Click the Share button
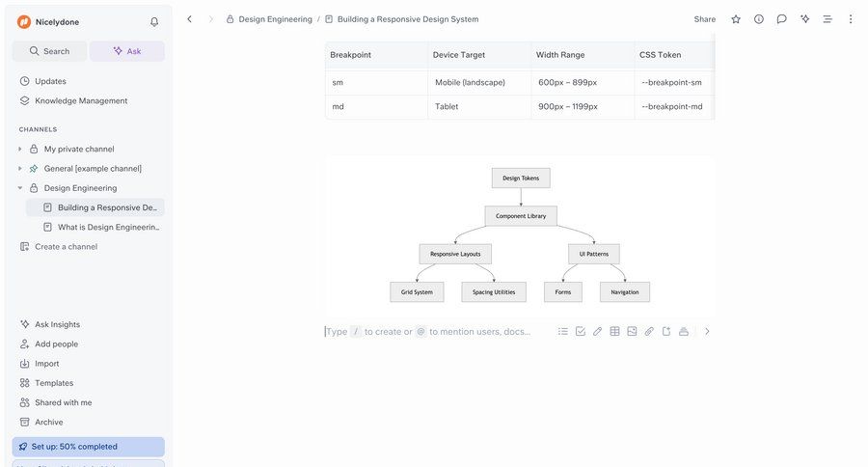Viewport: 868px width, 467px height. [705, 19]
